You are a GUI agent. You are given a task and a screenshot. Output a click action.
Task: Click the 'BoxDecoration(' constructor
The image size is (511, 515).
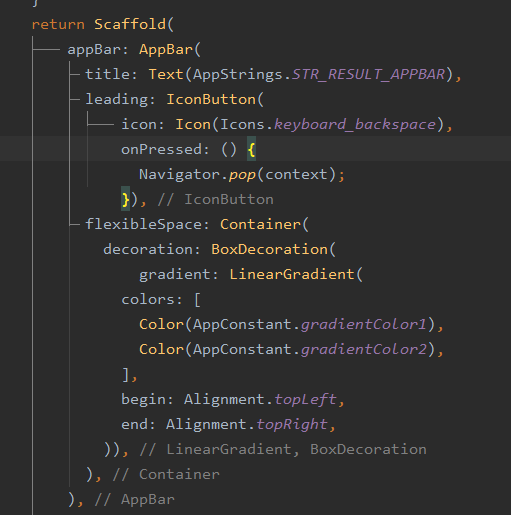[273, 249]
